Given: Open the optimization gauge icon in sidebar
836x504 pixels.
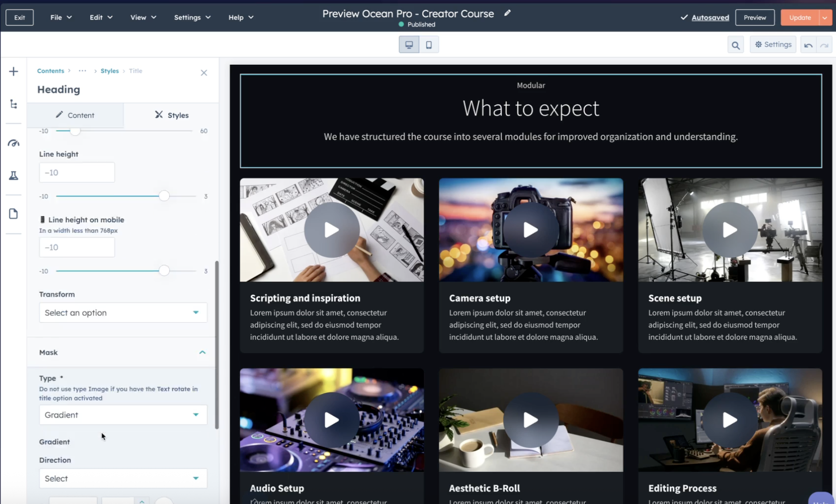Looking at the screenshot, I should coord(13,143).
